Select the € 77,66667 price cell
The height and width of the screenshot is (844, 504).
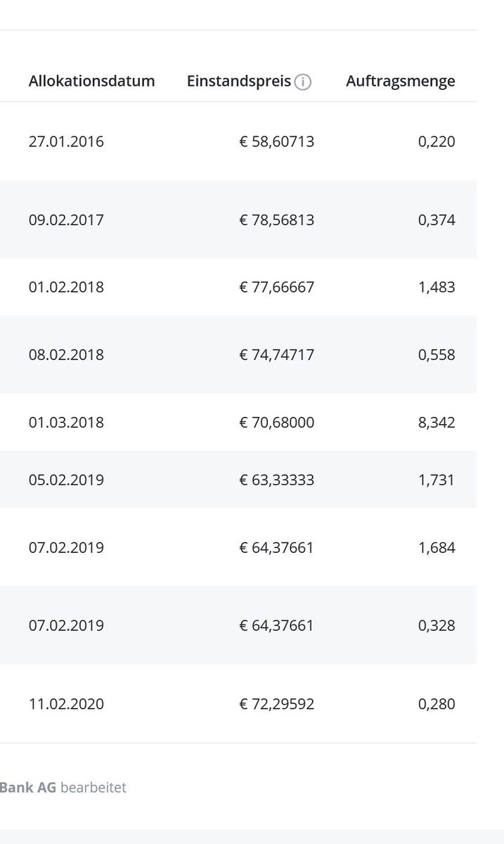pos(276,287)
